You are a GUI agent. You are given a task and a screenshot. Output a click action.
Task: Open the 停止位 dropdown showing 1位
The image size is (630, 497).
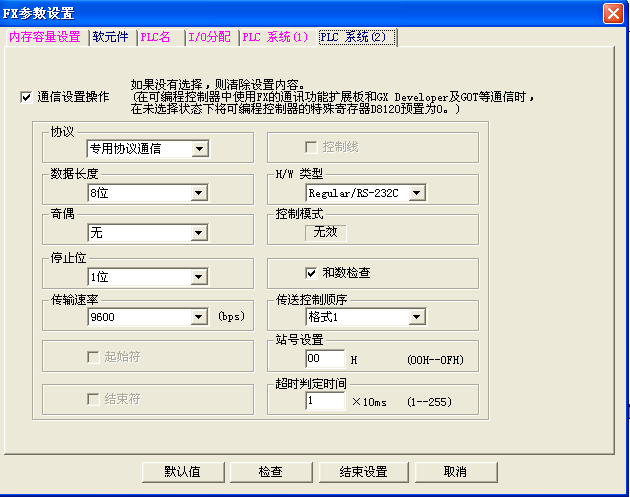[x=200, y=277]
